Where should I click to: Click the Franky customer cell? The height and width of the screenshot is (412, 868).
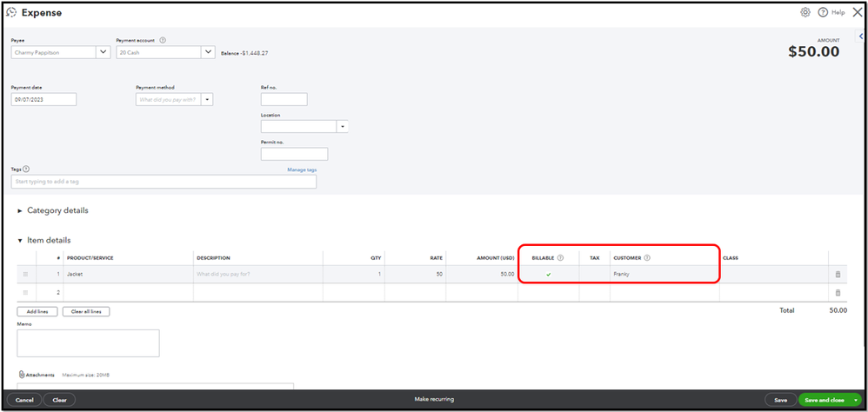tap(664, 275)
